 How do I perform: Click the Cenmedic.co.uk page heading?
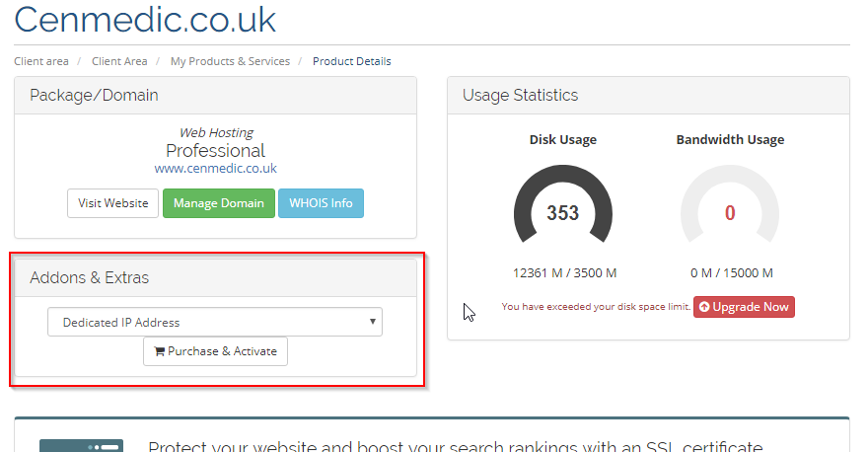click(x=145, y=20)
